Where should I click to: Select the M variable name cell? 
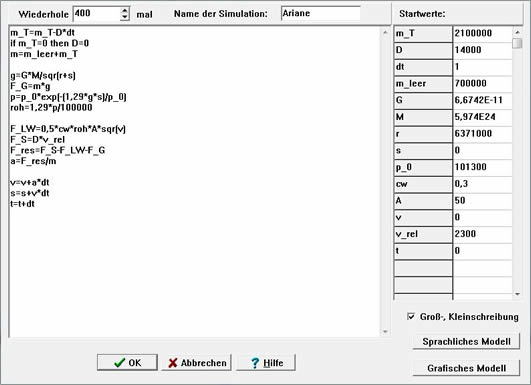tap(423, 117)
